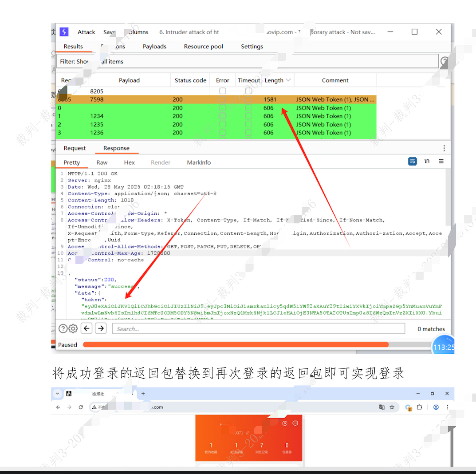The height and width of the screenshot is (474, 476).
Task: Click the search help question-mark icon
Action: (x=63, y=328)
